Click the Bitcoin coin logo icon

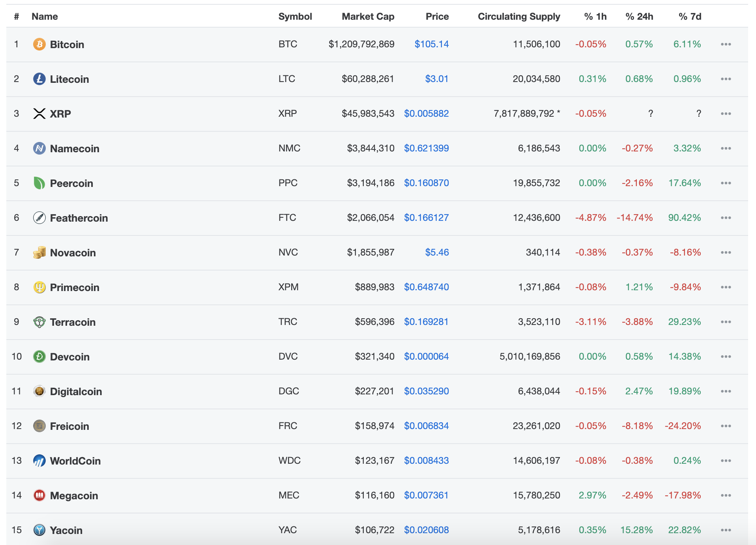(x=39, y=44)
